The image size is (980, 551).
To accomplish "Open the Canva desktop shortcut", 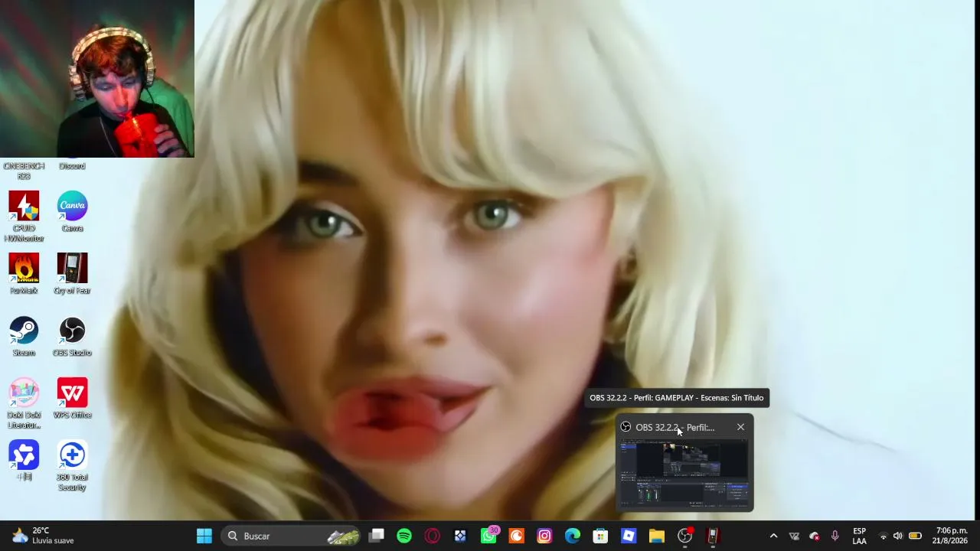I will [x=72, y=212].
